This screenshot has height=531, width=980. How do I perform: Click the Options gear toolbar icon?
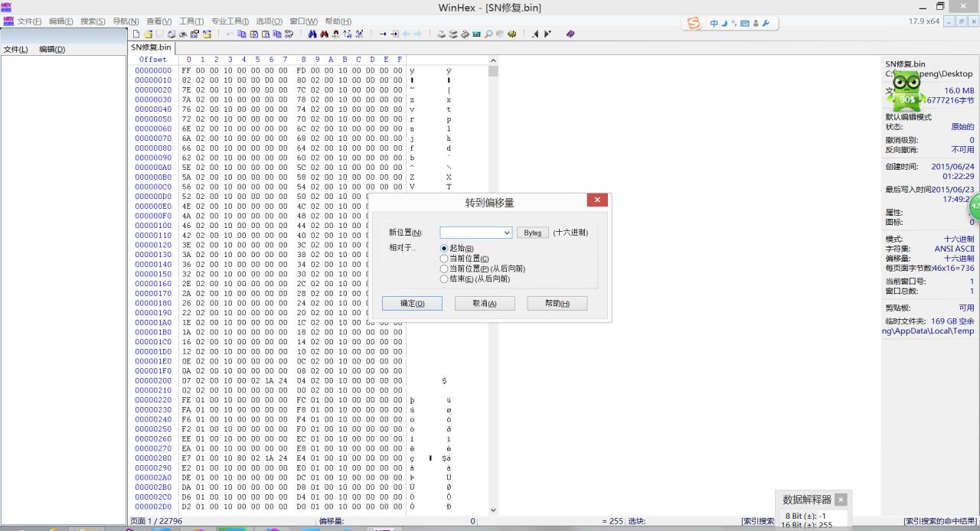511,34
